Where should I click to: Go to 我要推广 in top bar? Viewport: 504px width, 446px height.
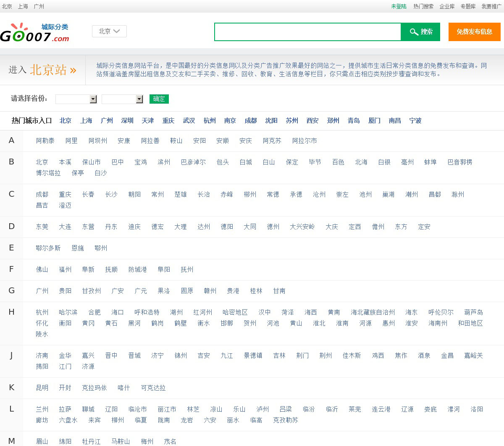pos(491,6)
